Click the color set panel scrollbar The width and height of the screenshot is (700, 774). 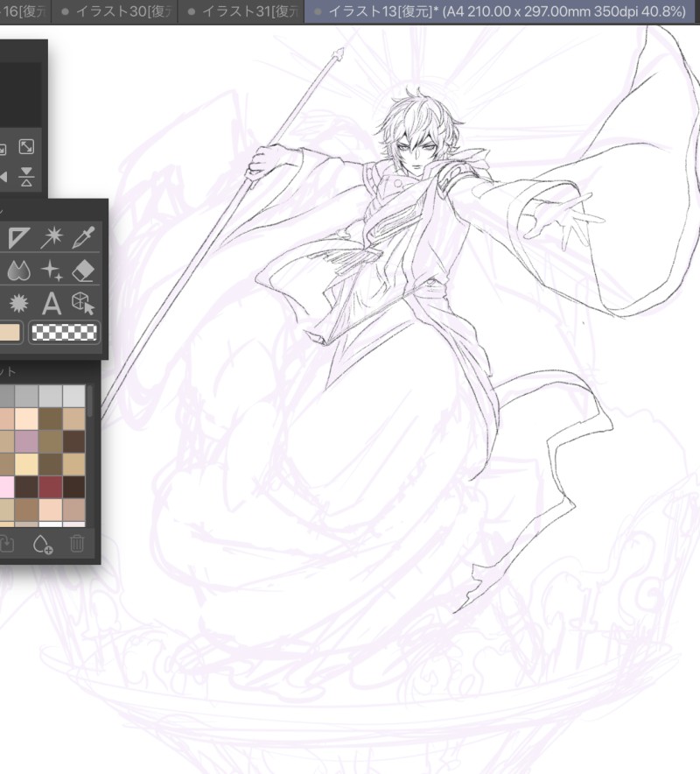tap(90, 401)
